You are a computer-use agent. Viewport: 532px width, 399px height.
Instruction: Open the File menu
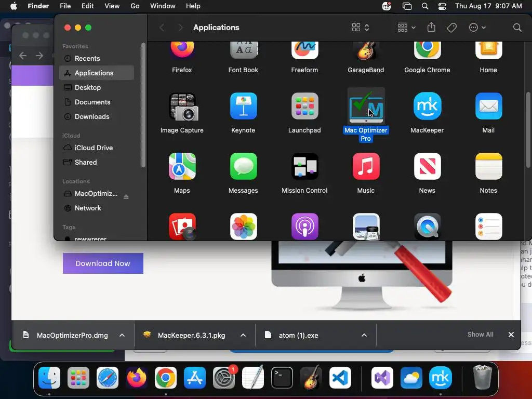tap(65, 6)
